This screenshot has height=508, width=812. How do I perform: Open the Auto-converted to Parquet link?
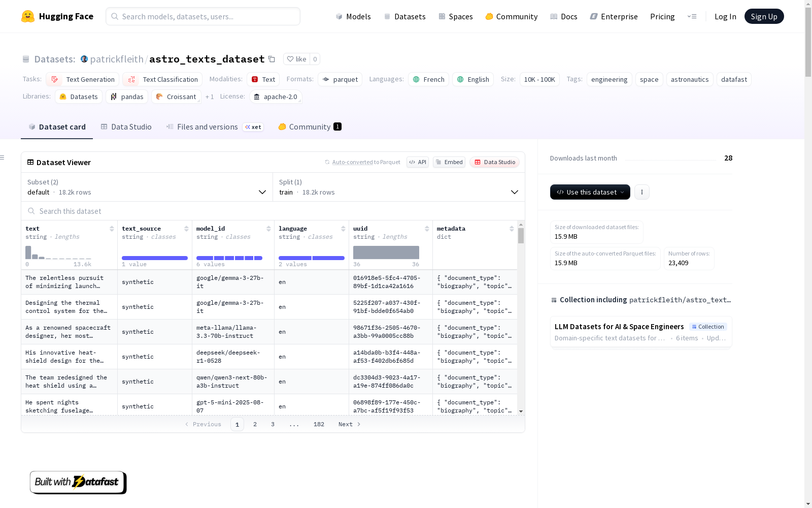(x=362, y=162)
